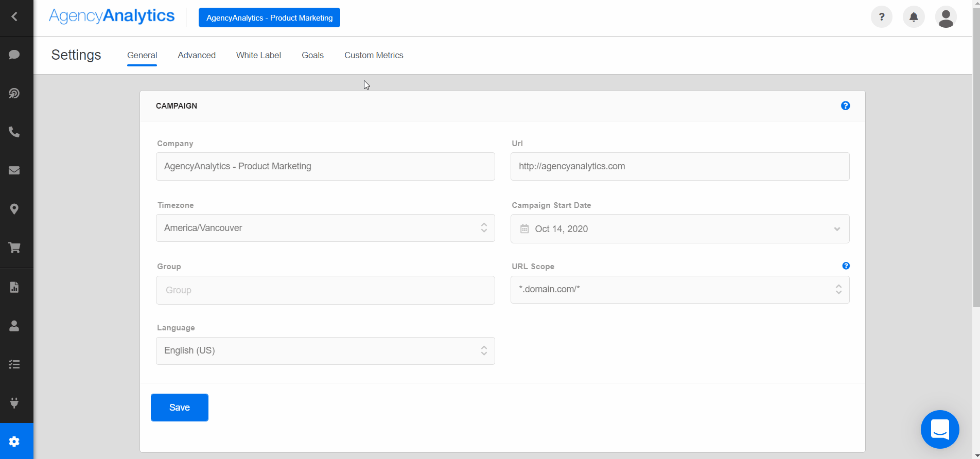Open Campaign Start Date picker chevron

coord(837,229)
